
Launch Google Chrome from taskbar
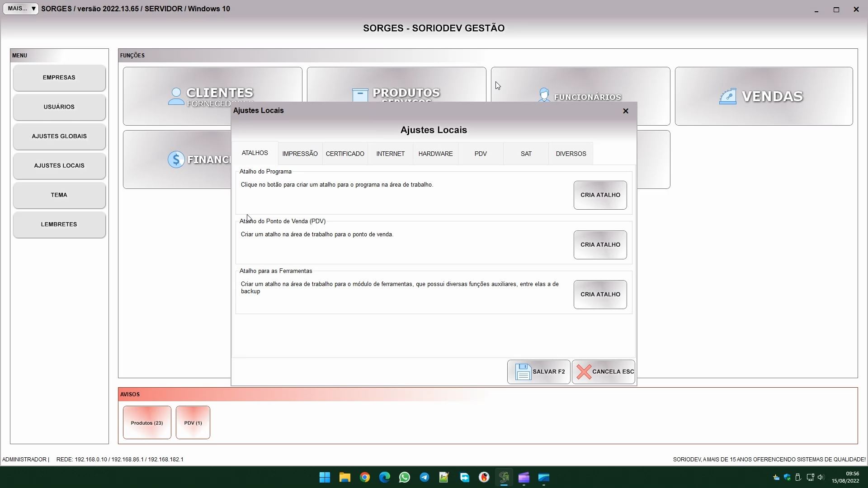(365, 478)
